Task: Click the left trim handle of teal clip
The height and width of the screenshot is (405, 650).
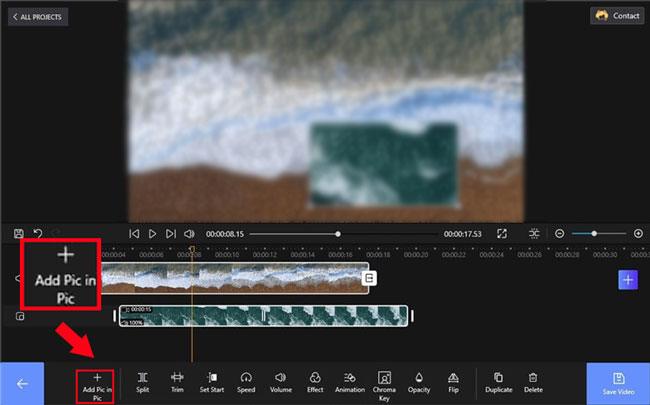Action: [x=115, y=316]
